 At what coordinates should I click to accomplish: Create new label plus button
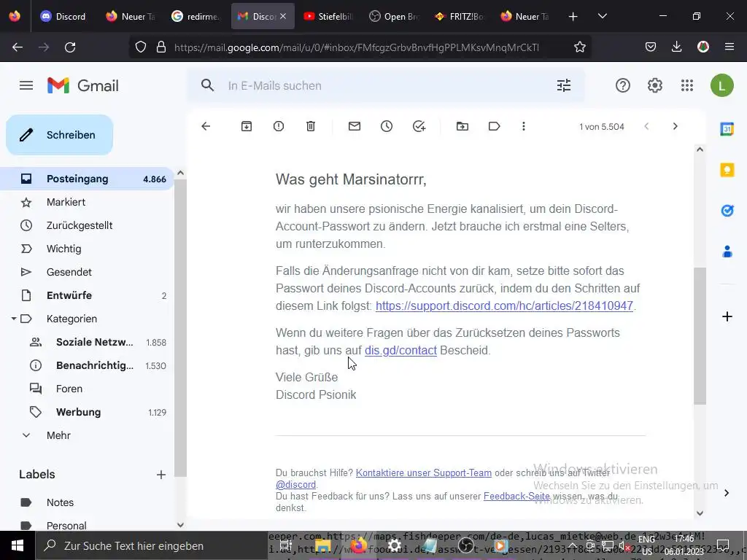[x=161, y=475]
